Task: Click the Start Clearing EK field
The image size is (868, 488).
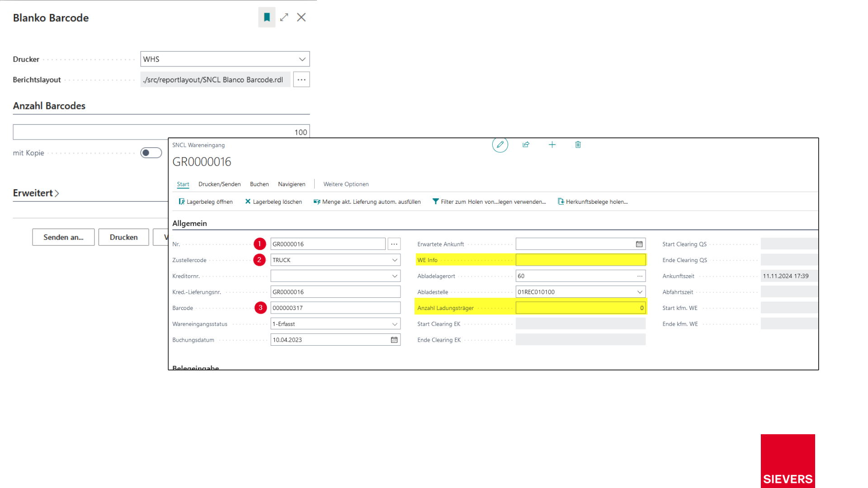Action: [x=580, y=324]
